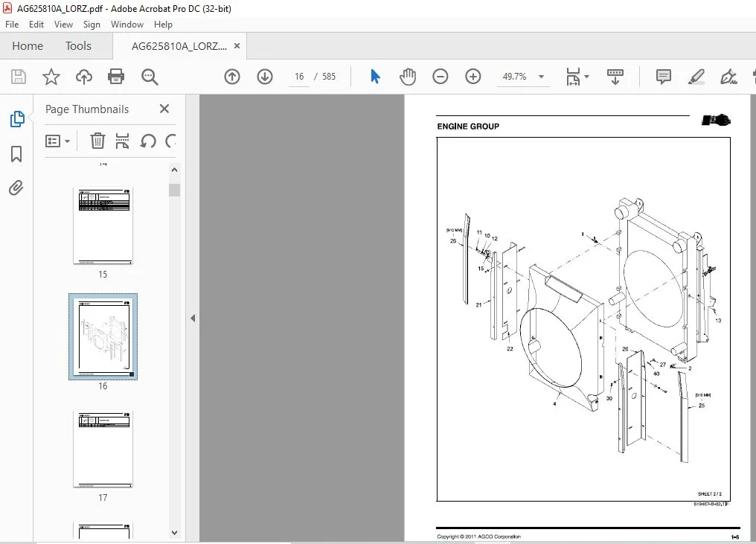Screen dimensions: 756x544
Task: Click the 49.7% zoom value field
Action: 514,77
